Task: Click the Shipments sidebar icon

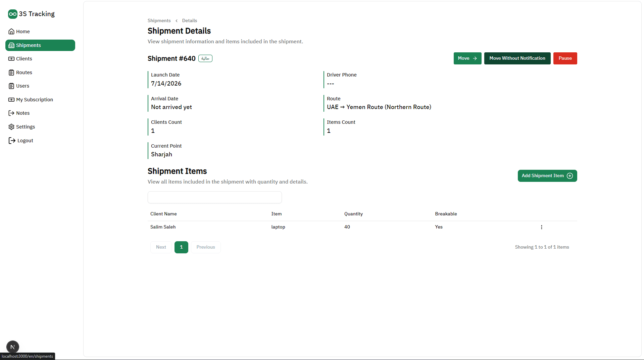Action: [11, 45]
